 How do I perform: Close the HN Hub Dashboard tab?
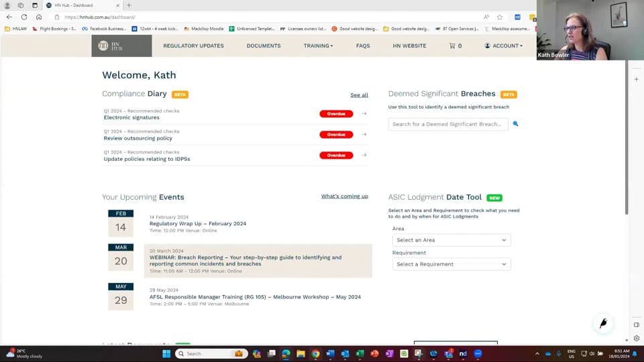[118, 5]
